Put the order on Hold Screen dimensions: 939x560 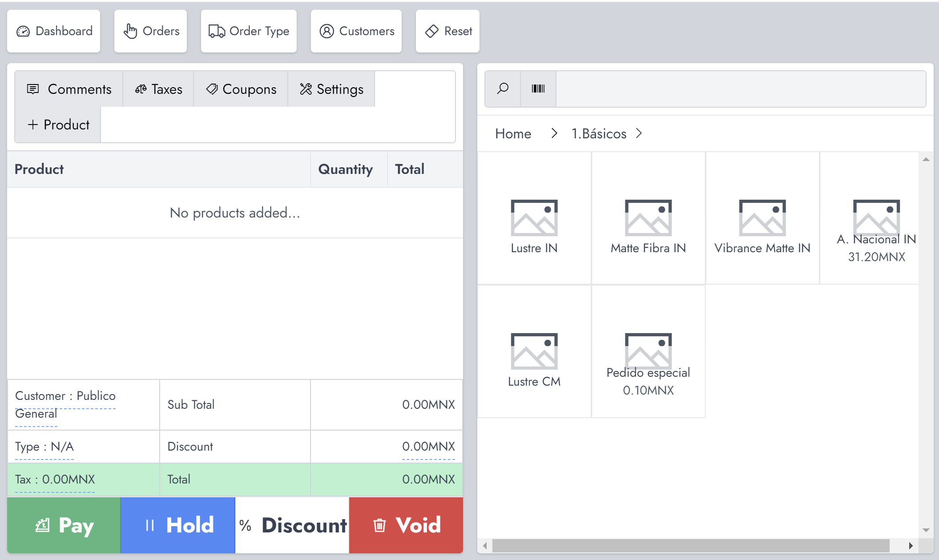click(x=178, y=525)
